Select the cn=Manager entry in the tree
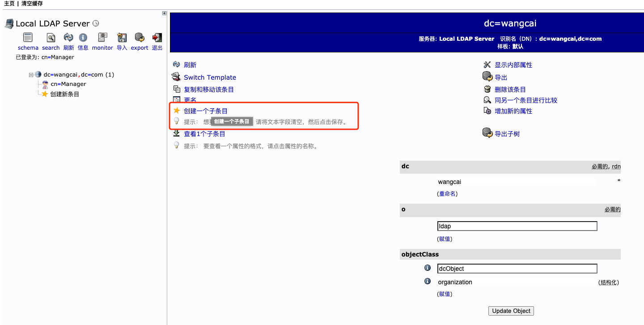The width and height of the screenshot is (644, 325). pyautogui.click(x=68, y=84)
